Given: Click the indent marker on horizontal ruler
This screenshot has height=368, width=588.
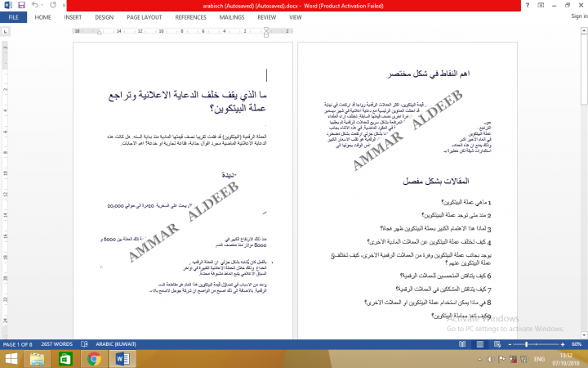Looking at the screenshot, I should 266,32.
